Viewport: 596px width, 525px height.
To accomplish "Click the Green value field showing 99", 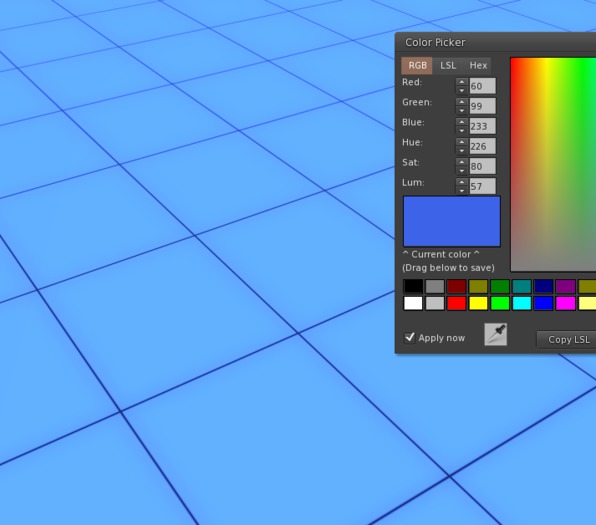I will pyautogui.click(x=483, y=106).
